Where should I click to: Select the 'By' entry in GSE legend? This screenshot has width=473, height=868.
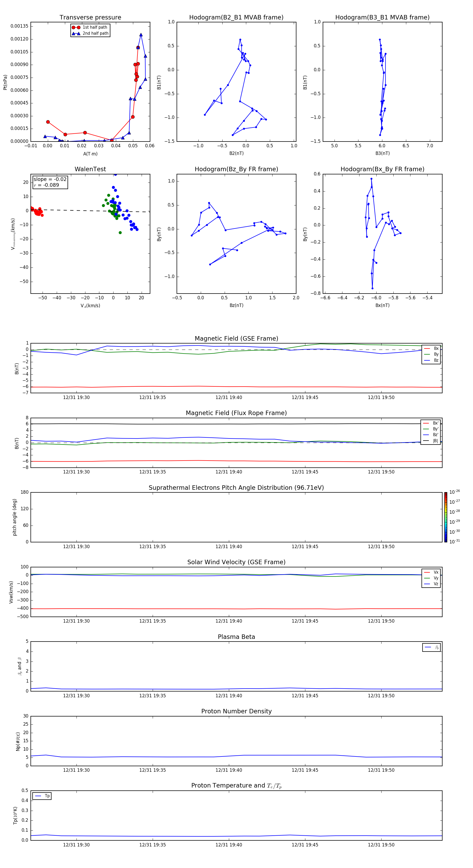point(431,354)
